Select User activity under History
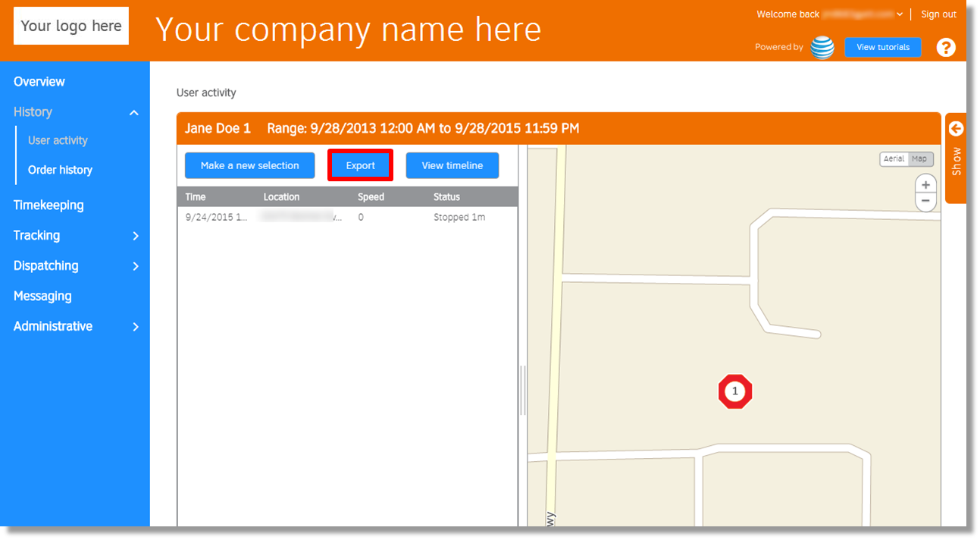This screenshot has height=540, width=980. (57, 140)
